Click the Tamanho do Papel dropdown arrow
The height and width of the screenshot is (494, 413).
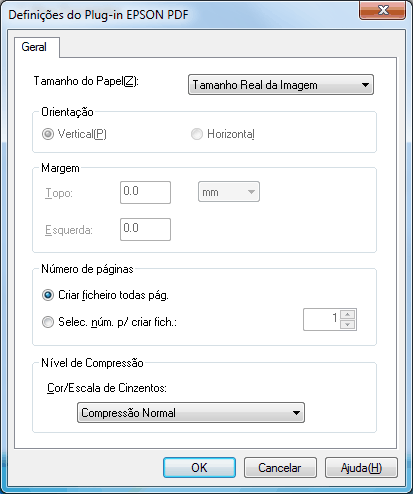pyautogui.click(x=365, y=85)
